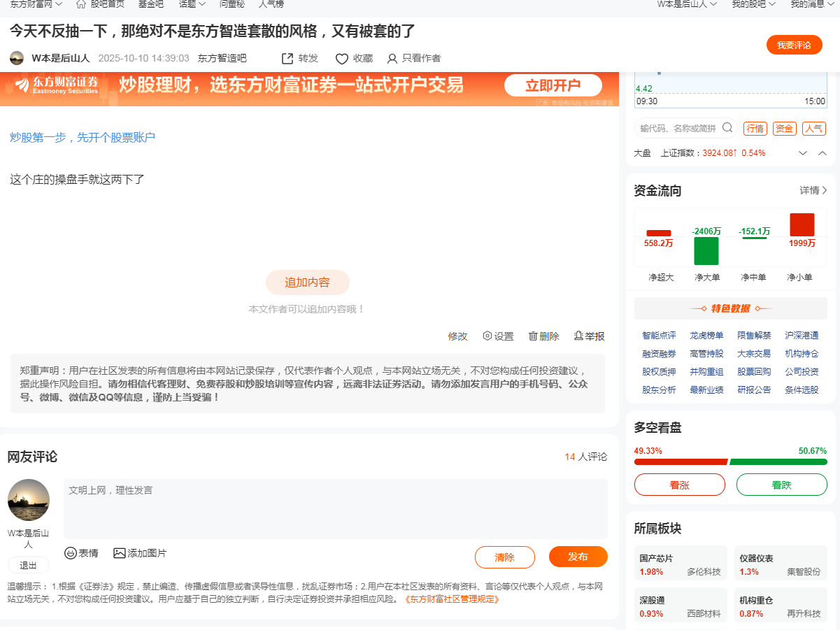Open 基金吧 in top navigation

pyautogui.click(x=151, y=4)
